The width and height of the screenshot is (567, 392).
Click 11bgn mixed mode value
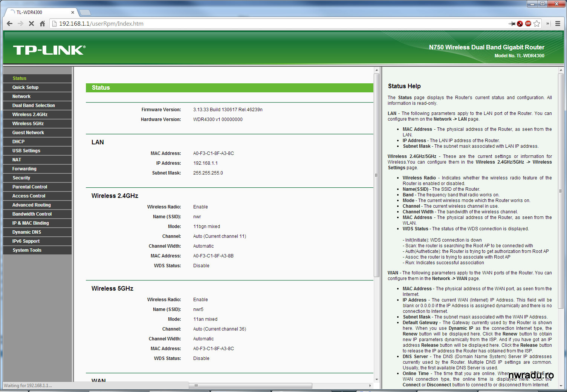pyautogui.click(x=206, y=227)
